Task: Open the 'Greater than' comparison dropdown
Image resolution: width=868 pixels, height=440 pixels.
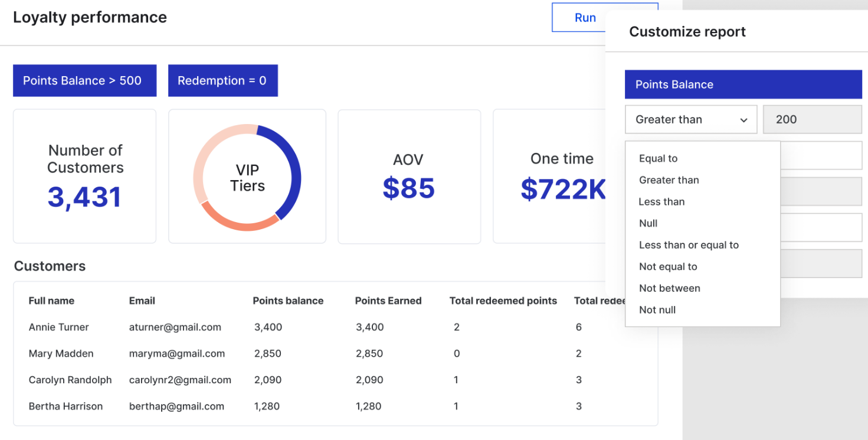Action: point(690,119)
